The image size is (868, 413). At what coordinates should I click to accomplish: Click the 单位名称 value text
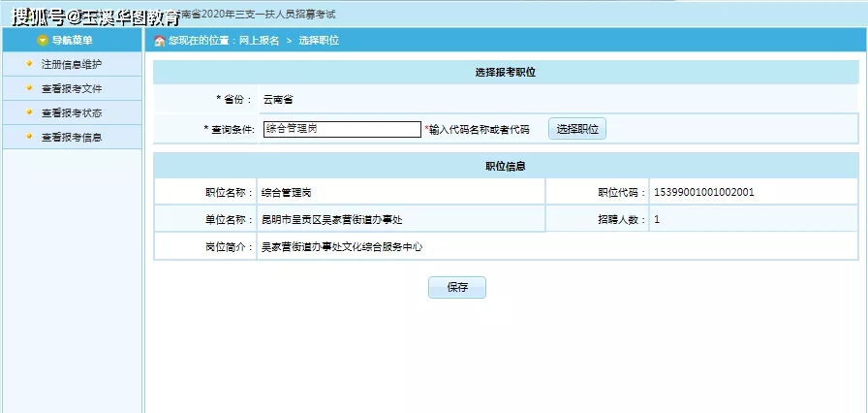pos(331,220)
